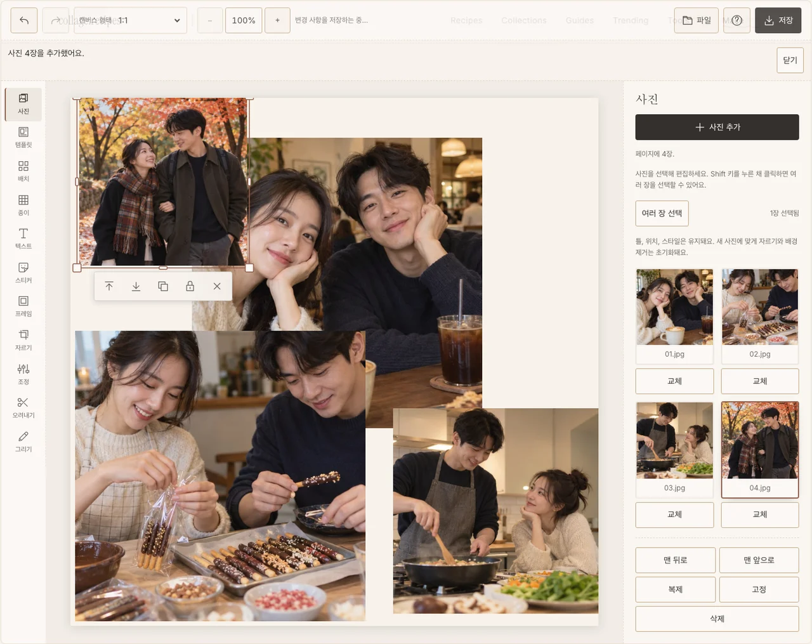Click 교체 replace under 04.jpg
The width and height of the screenshot is (812, 644).
[760, 515]
